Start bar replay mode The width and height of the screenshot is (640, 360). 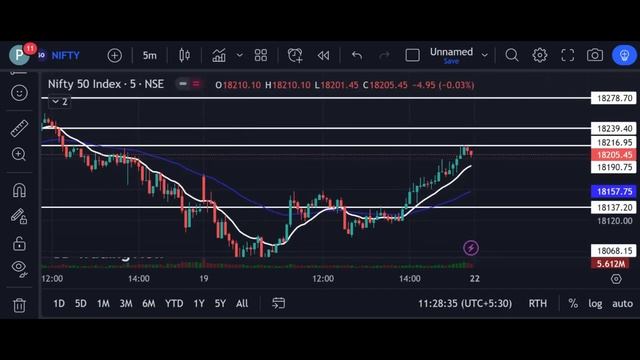point(323,56)
